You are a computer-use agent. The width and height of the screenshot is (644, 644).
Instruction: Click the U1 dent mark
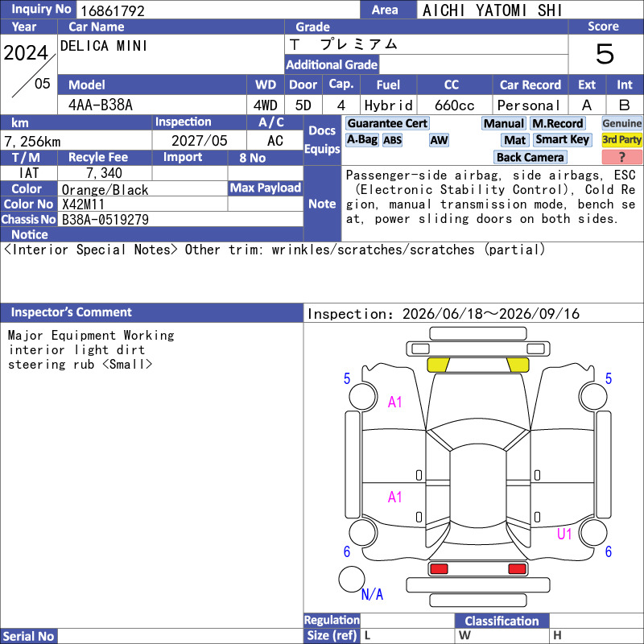pos(564,534)
